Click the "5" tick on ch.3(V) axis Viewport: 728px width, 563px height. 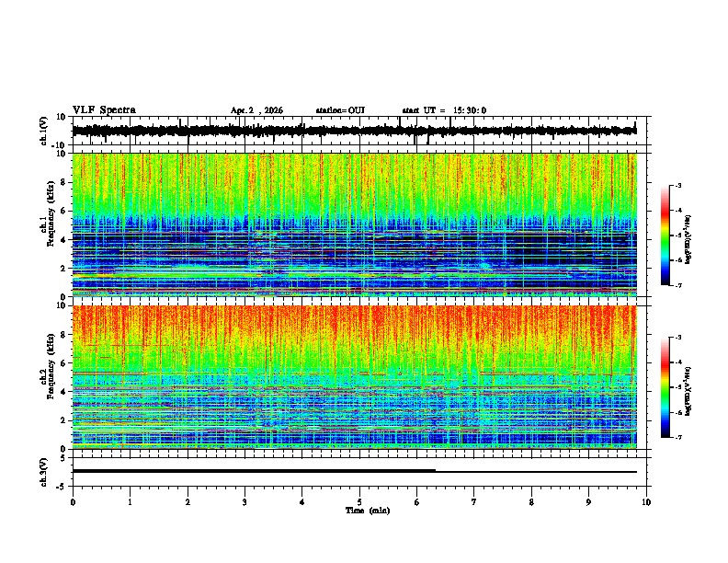[64, 458]
